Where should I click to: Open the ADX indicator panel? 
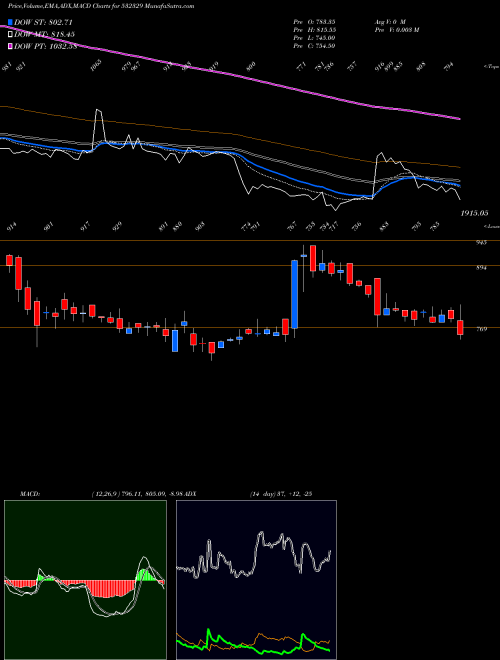pyautogui.click(x=256, y=580)
